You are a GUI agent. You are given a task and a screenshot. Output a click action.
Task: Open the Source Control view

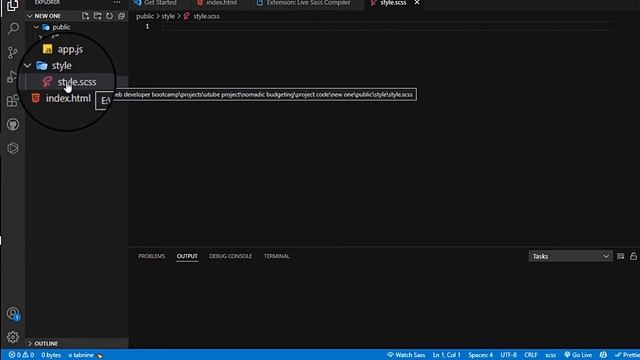13,52
